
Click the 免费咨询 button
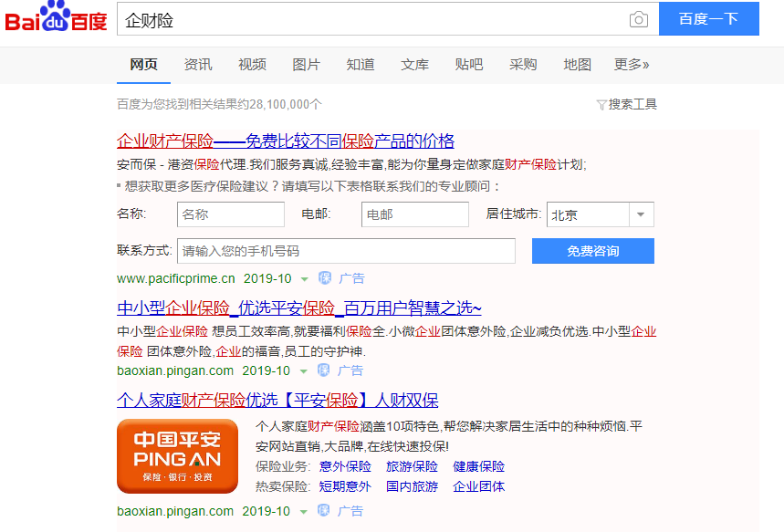tap(593, 251)
